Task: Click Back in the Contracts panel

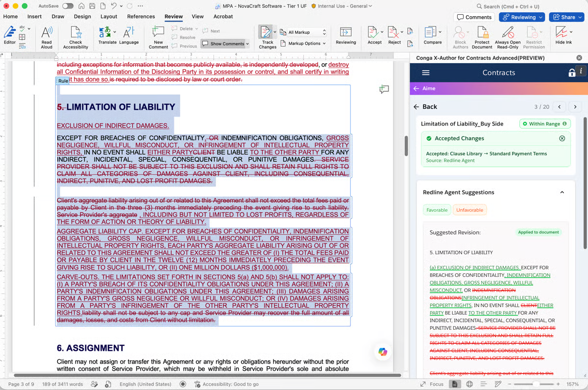Action: point(425,106)
